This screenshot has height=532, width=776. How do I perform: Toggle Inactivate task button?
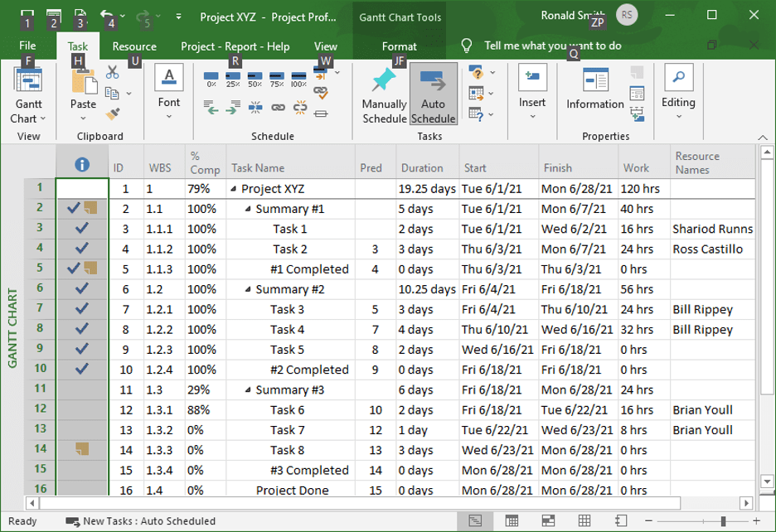(x=321, y=114)
